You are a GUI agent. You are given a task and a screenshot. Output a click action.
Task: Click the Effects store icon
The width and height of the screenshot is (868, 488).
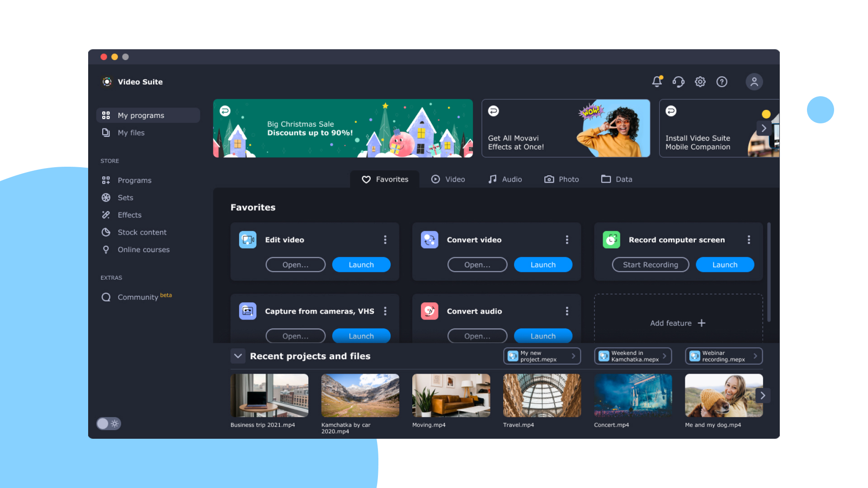(x=105, y=215)
